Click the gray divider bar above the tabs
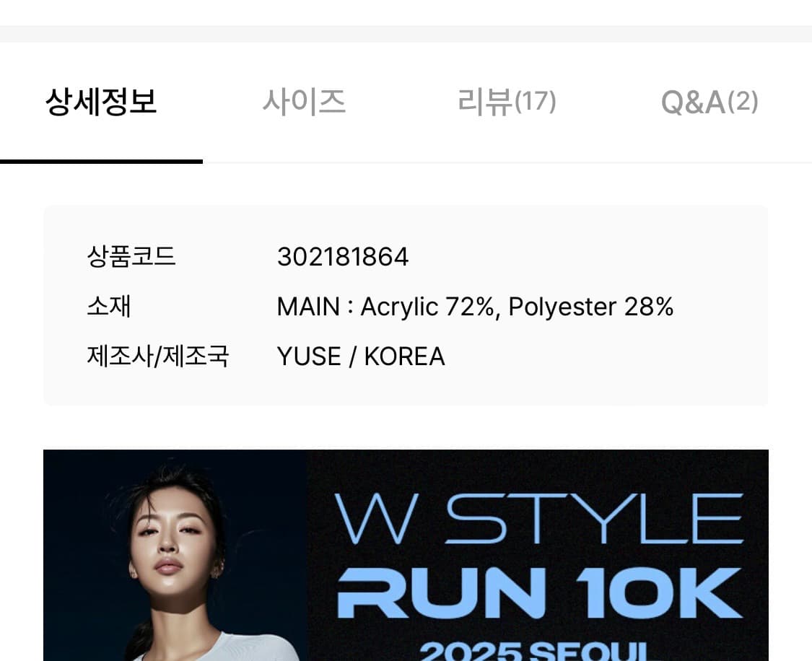 click(406, 34)
